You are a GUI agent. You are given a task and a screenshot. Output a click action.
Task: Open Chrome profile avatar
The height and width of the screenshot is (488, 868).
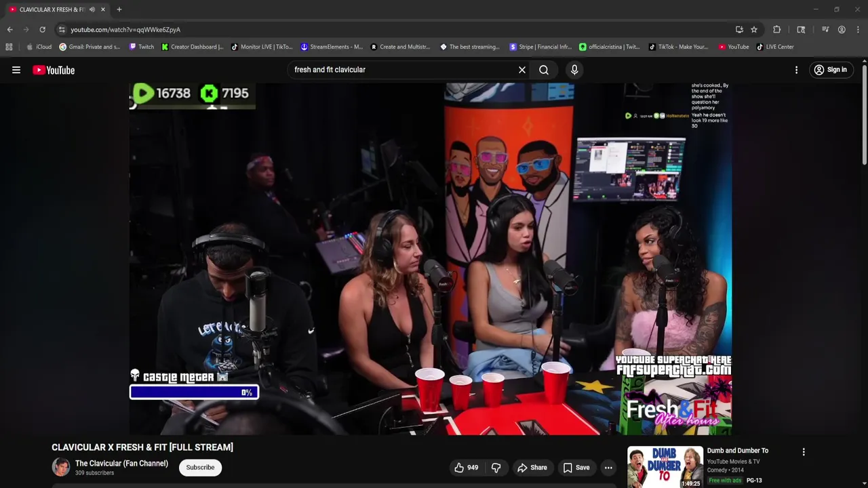click(x=842, y=30)
